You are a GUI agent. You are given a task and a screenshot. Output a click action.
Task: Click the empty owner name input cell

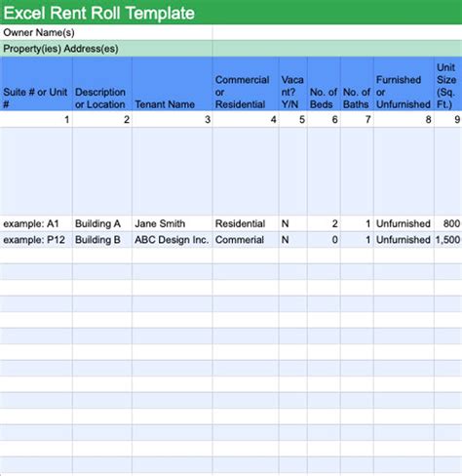click(x=337, y=32)
